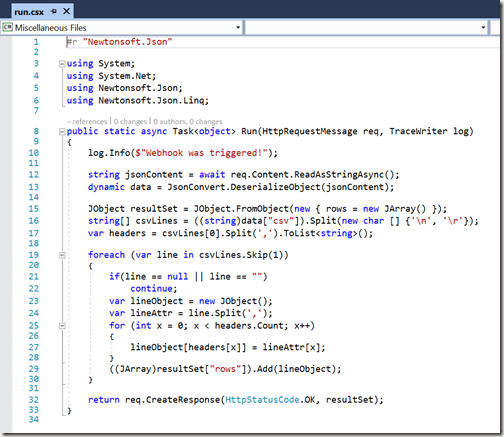Viewport: 504px width, 437px height.
Task: Open the Miscellaneous Files project dropdown
Action: pyautogui.click(x=238, y=28)
